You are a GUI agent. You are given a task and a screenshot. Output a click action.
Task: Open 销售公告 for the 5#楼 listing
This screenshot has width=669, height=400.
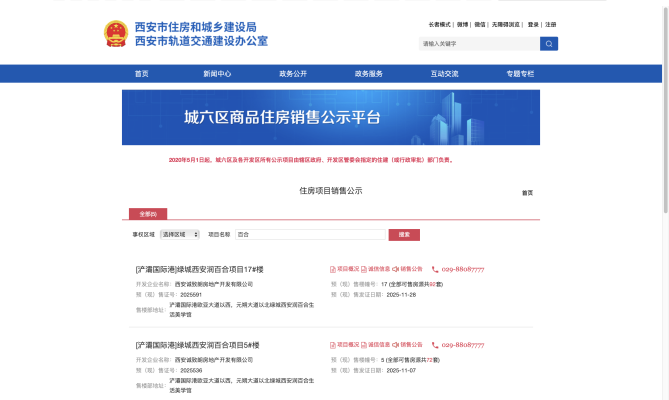point(408,344)
